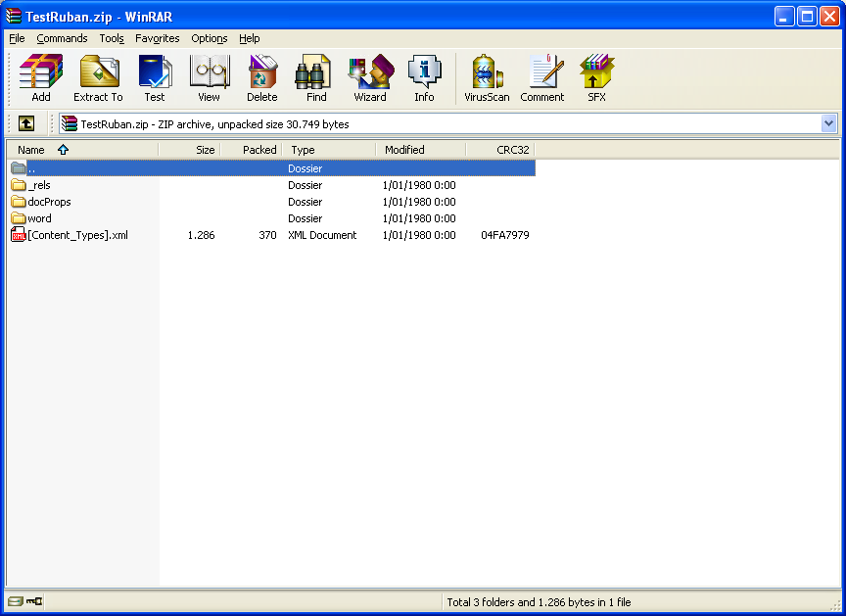
Task: Run the Test archive tool
Action: [x=155, y=77]
